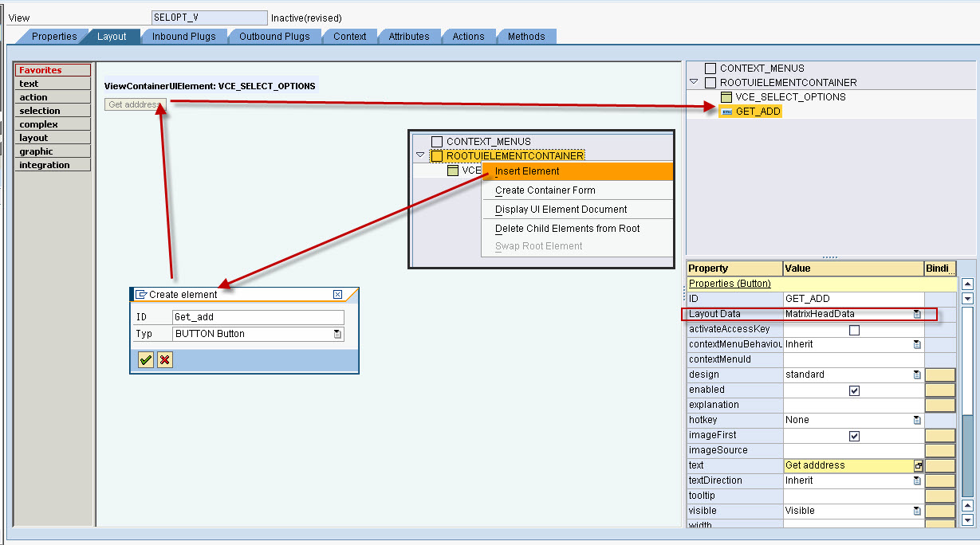Open the design dropdown showing standard
980x545 pixels.
click(x=917, y=374)
